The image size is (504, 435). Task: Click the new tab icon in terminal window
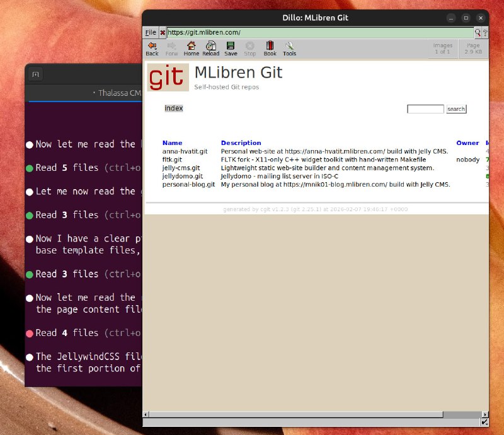(36, 74)
